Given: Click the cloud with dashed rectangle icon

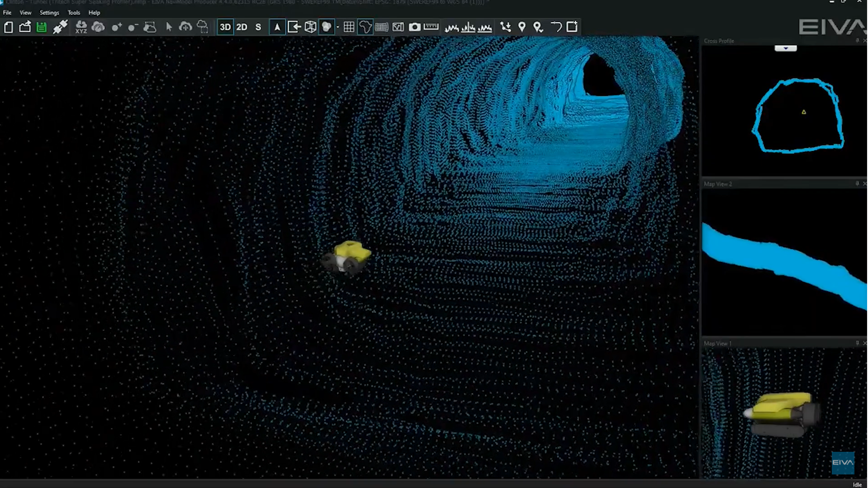Looking at the screenshot, I should (x=203, y=27).
